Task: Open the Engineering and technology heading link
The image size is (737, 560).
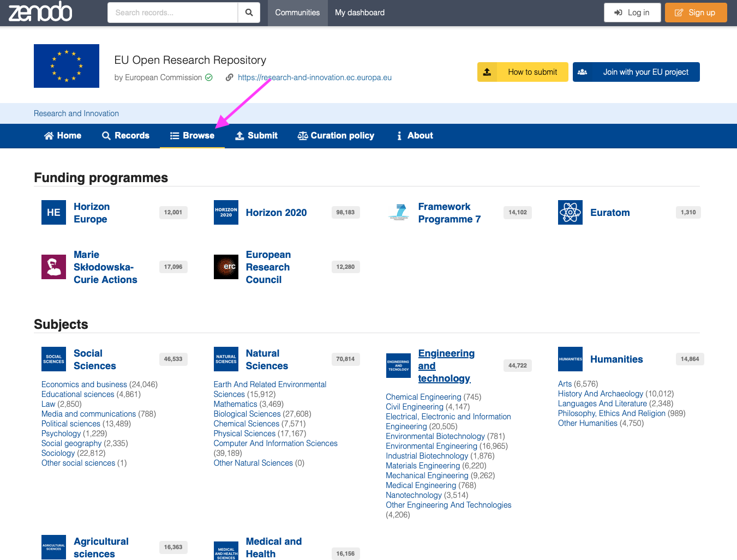Action: [446, 366]
